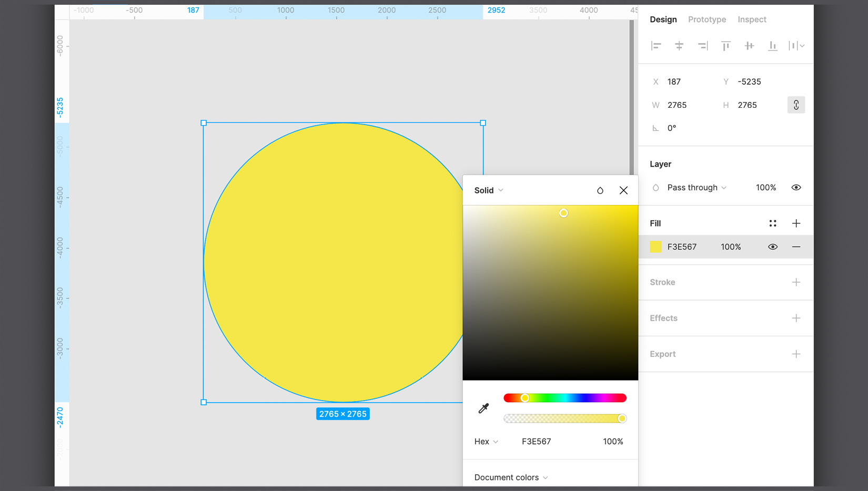Toggle the layer opacity visibility eye

(x=796, y=187)
